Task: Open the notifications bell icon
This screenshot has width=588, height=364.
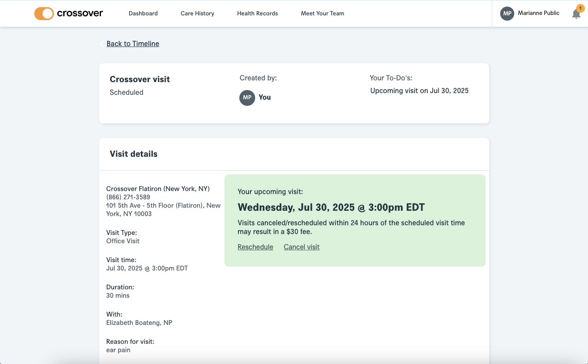Action: [x=576, y=14]
